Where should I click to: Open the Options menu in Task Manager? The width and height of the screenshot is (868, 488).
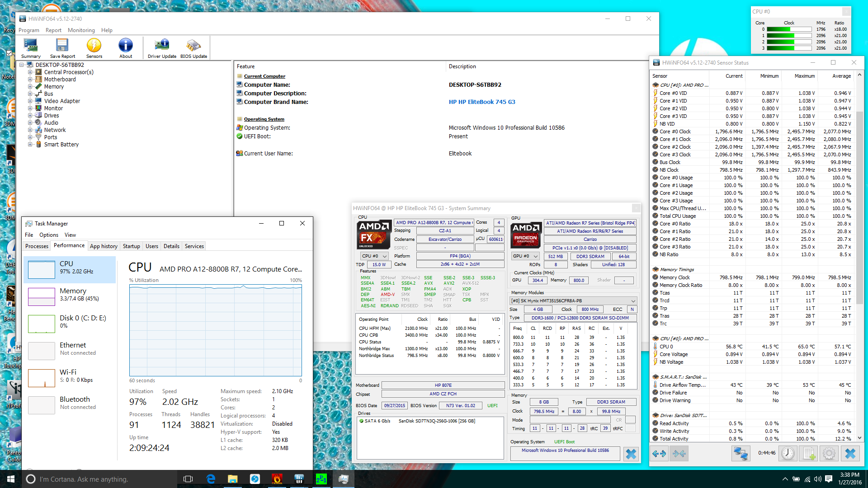point(49,235)
